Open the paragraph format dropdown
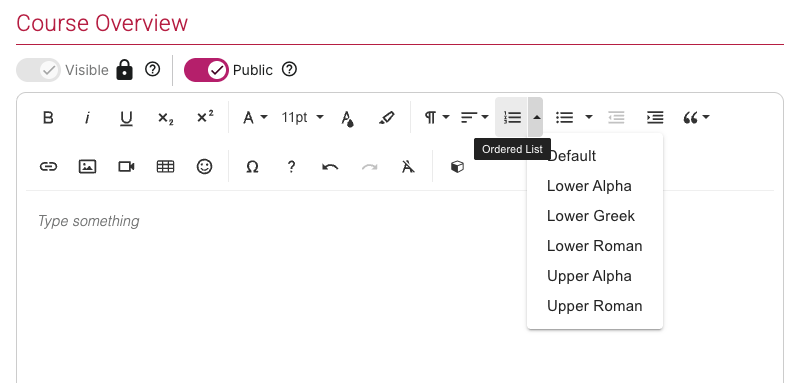Screen dimensions: 799x383 [x=437, y=118]
